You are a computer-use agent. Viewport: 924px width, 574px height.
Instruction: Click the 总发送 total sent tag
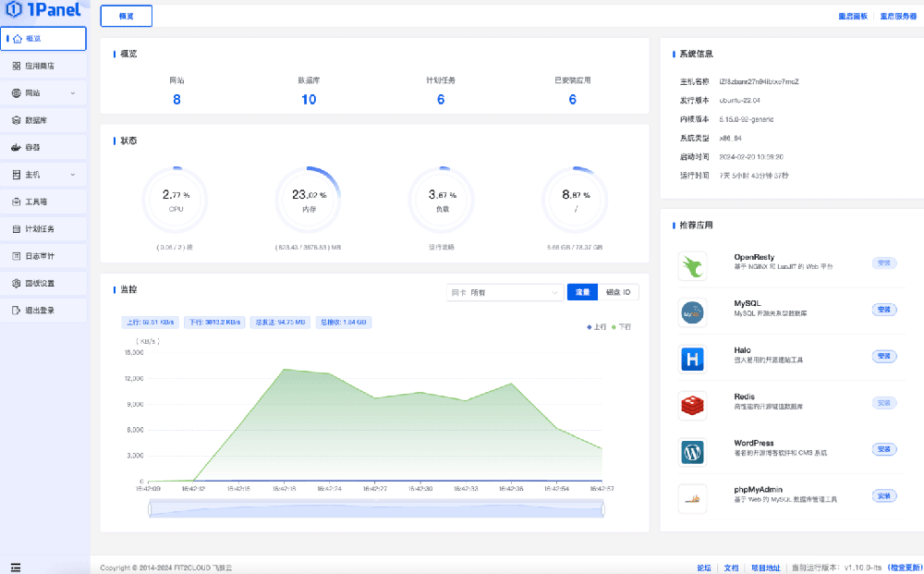[281, 323]
